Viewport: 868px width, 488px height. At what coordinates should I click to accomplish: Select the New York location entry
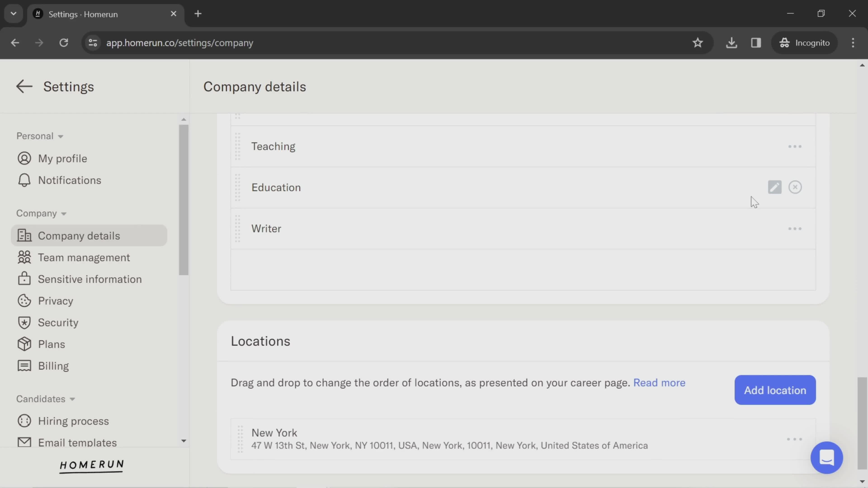pos(523,439)
